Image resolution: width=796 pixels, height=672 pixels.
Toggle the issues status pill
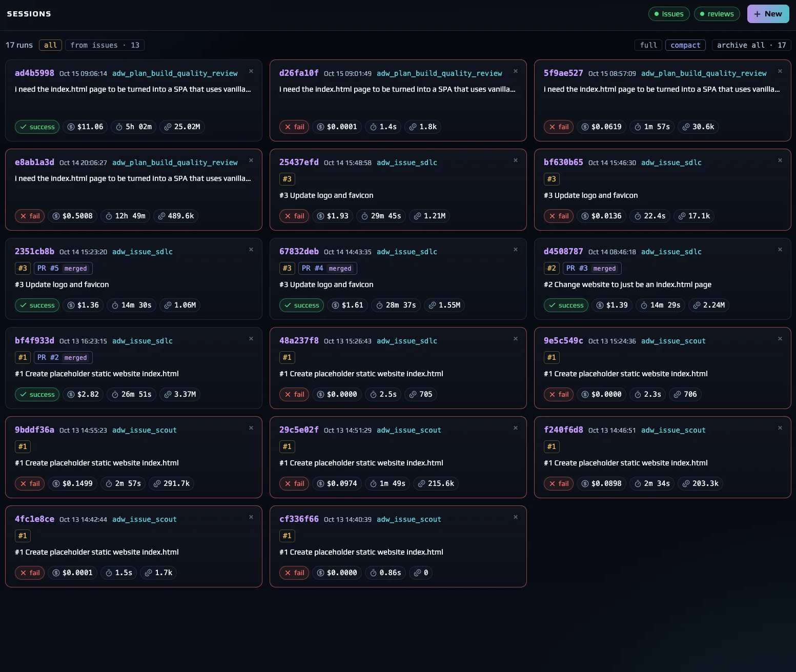(x=669, y=14)
